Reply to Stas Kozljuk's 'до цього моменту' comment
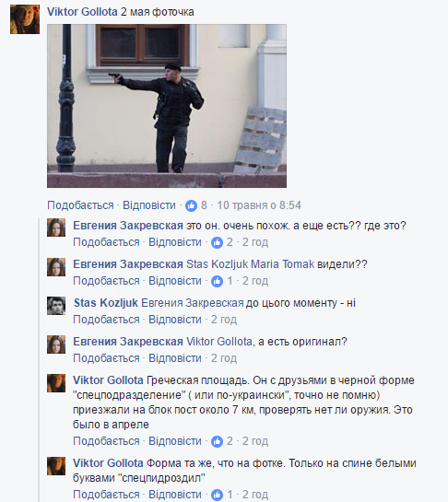 pos(175,320)
